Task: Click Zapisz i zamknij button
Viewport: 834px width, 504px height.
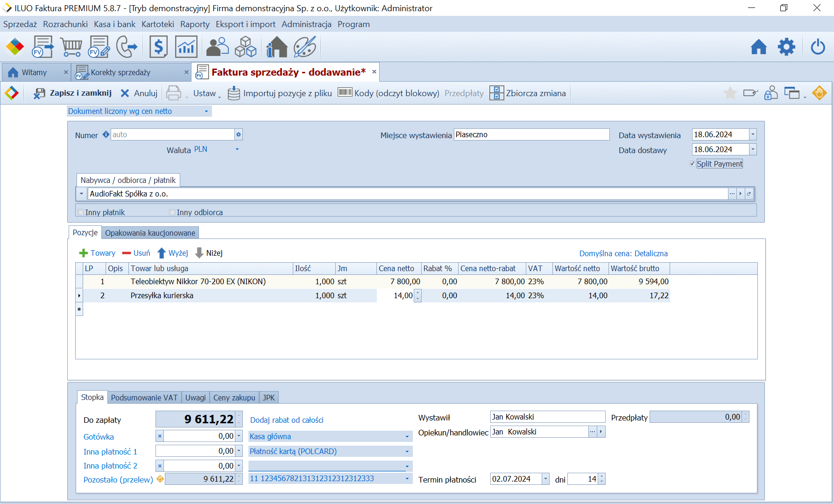Action: pyautogui.click(x=73, y=93)
